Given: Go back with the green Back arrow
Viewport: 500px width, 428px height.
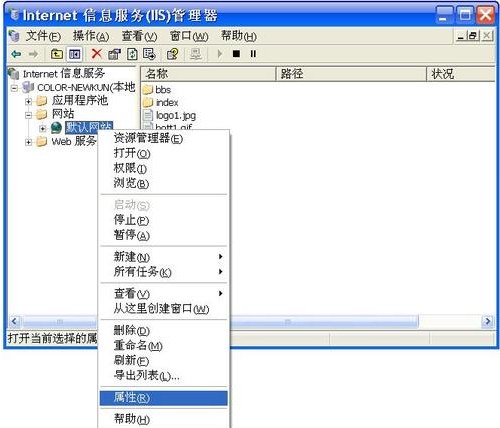Looking at the screenshot, I should coord(16,54).
